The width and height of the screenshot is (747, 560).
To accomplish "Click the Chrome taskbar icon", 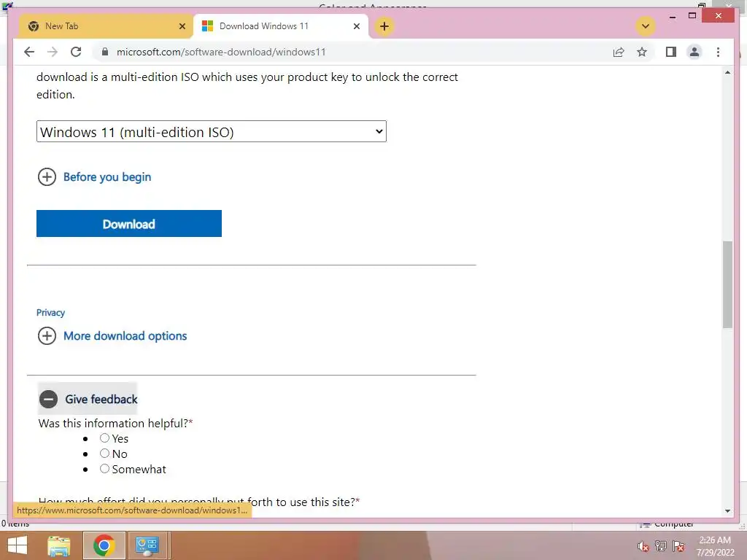I will (104, 545).
